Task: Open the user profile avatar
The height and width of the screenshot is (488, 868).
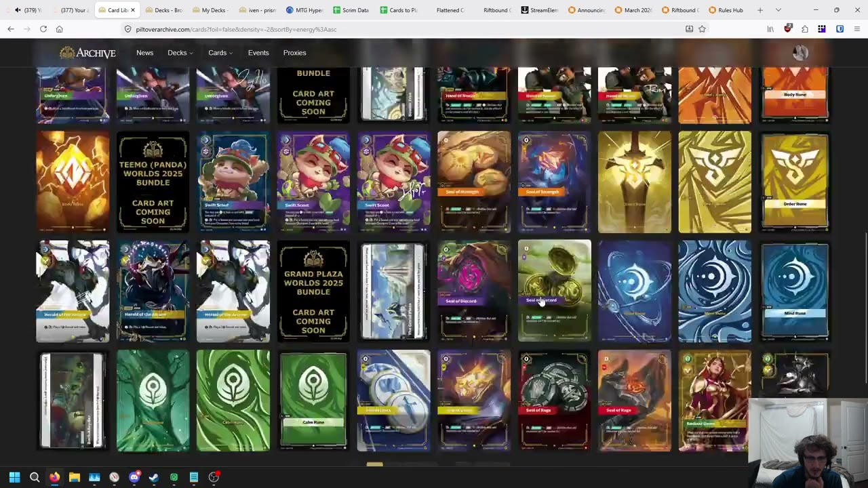Action: tap(800, 53)
